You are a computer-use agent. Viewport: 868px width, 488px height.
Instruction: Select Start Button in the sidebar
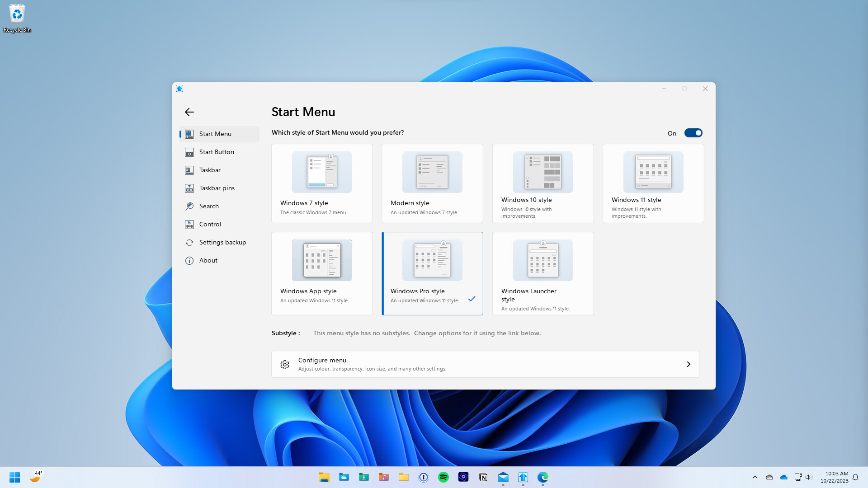[217, 152]
